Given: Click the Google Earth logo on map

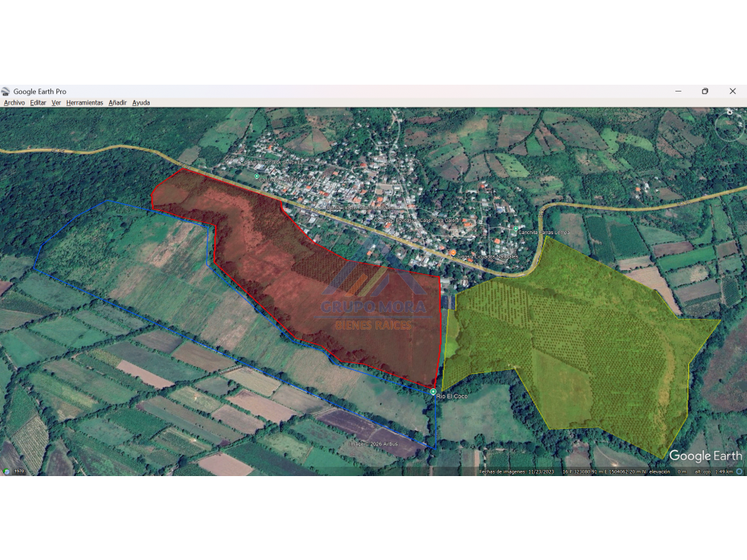Looking at the screenshot, I should (x=706, y=455).
